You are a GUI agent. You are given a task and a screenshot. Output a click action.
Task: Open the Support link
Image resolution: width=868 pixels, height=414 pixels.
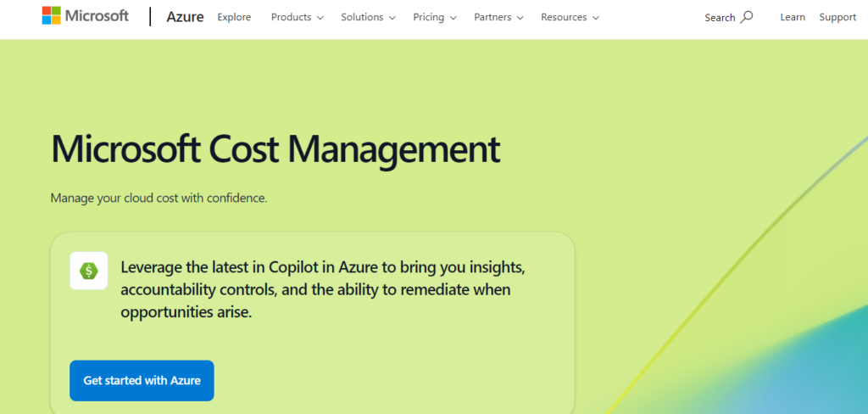(837, 17)
